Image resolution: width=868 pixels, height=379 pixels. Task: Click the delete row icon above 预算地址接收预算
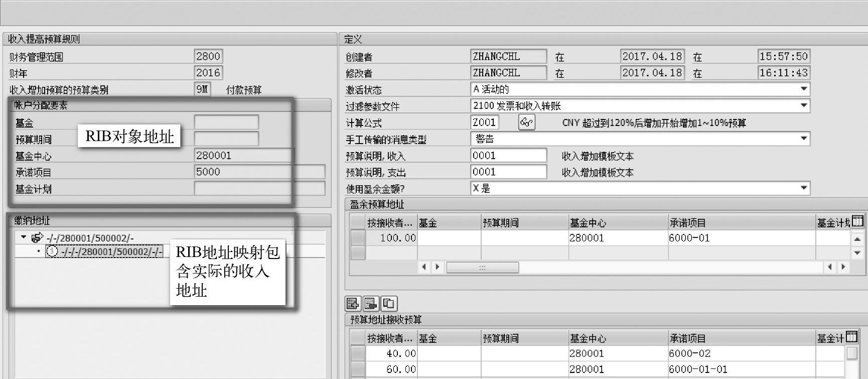click(x=371, y=303)
